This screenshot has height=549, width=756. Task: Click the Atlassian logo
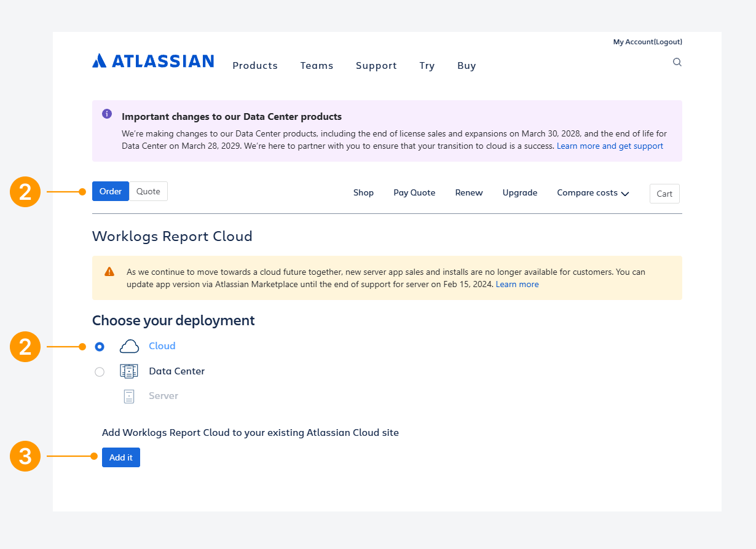[x=153, y=61]
